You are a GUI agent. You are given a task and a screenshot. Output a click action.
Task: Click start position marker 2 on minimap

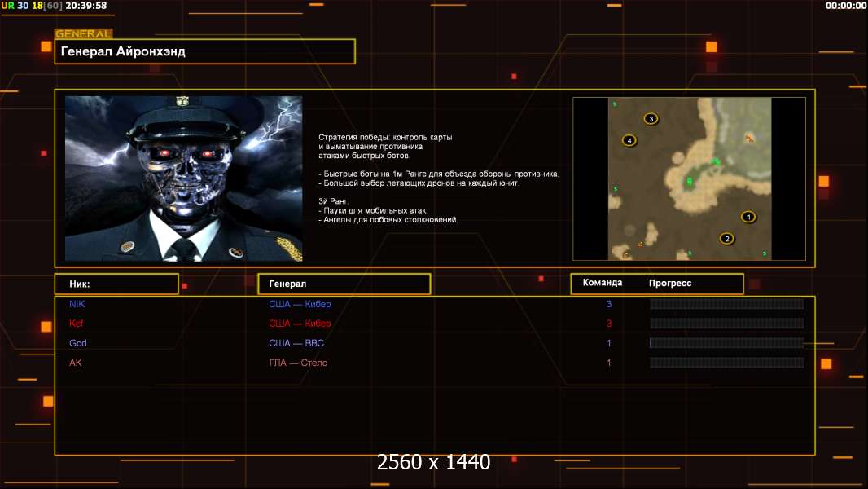coord(727,239)
